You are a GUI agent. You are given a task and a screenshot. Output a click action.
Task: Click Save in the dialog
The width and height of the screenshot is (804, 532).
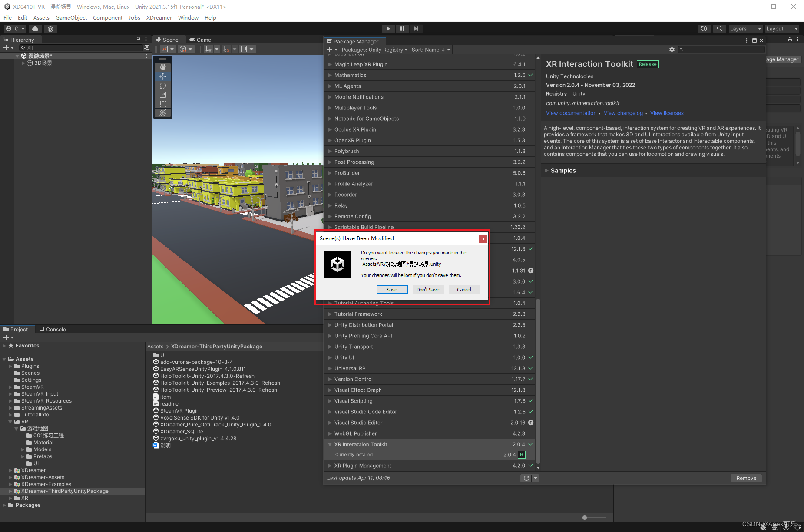click(392, 290)
